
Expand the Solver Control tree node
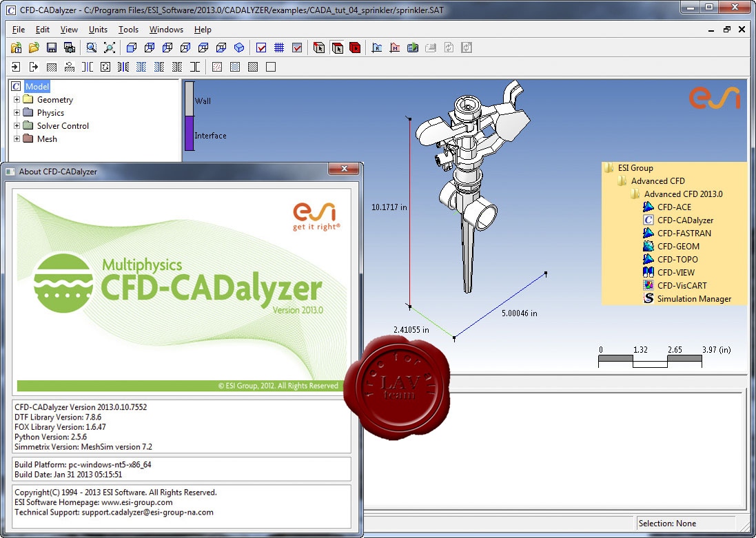pos(17,126)
